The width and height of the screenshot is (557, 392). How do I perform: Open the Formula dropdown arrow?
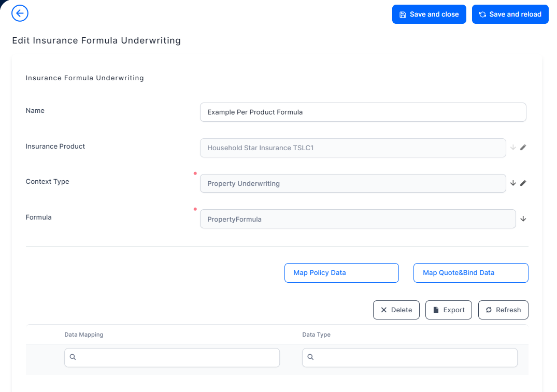(523, 219)
